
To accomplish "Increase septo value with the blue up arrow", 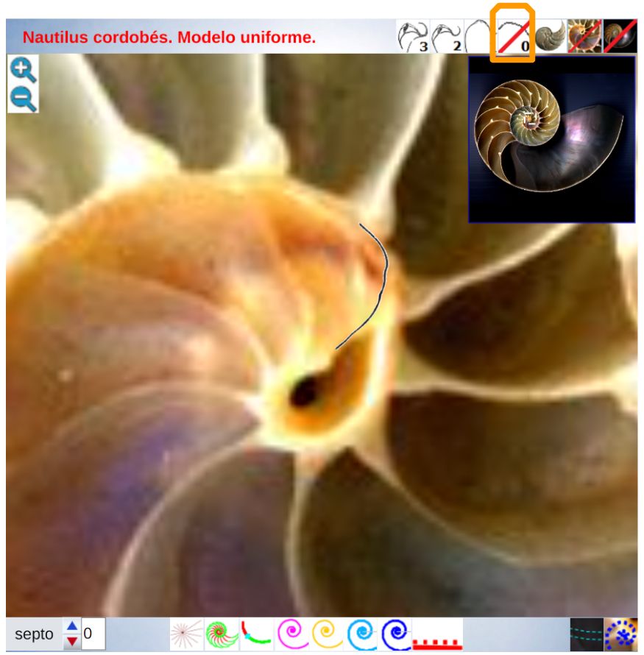I will pyautogui.click(x=72, y=626).
